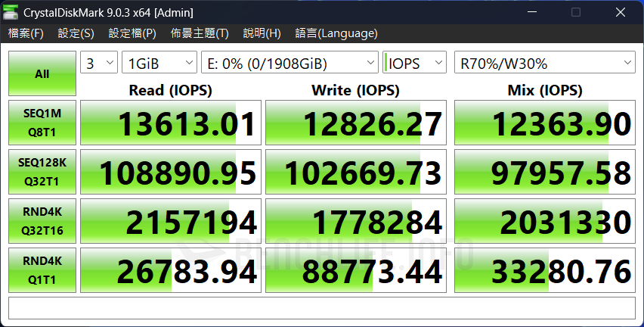Start the SEQ1M Q8T1 test
The height and width of the screenshot is (327, 644).
[x=42, y=123]
